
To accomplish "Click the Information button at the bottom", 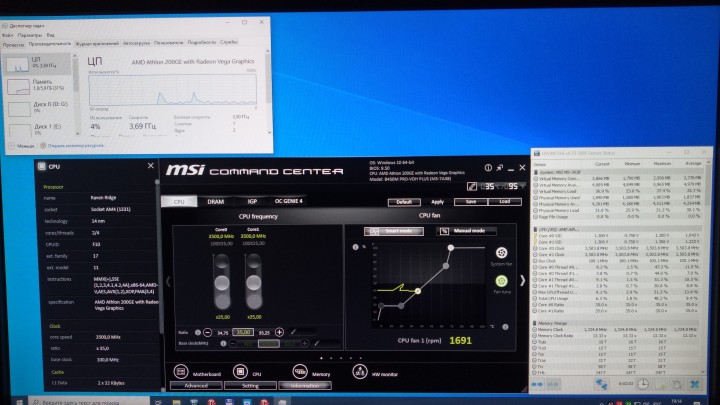I will click(x=305, y=386).
